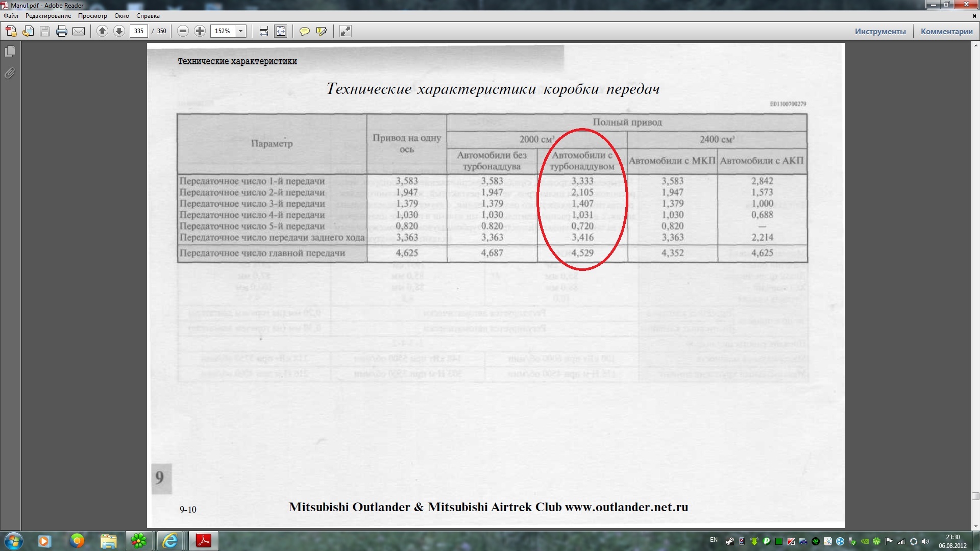Click the Create PDF online icon

(11, 31)
